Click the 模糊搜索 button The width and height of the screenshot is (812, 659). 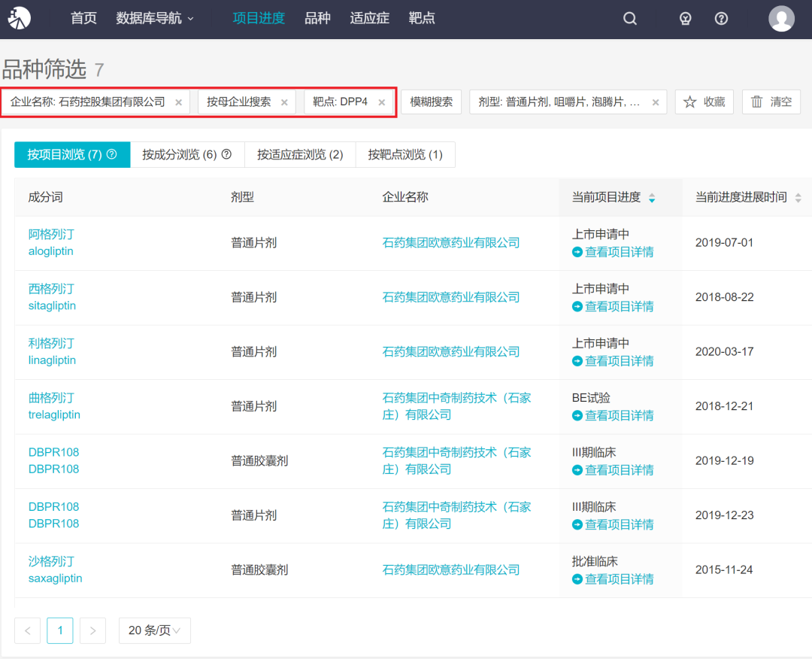(x=432, y=102)
